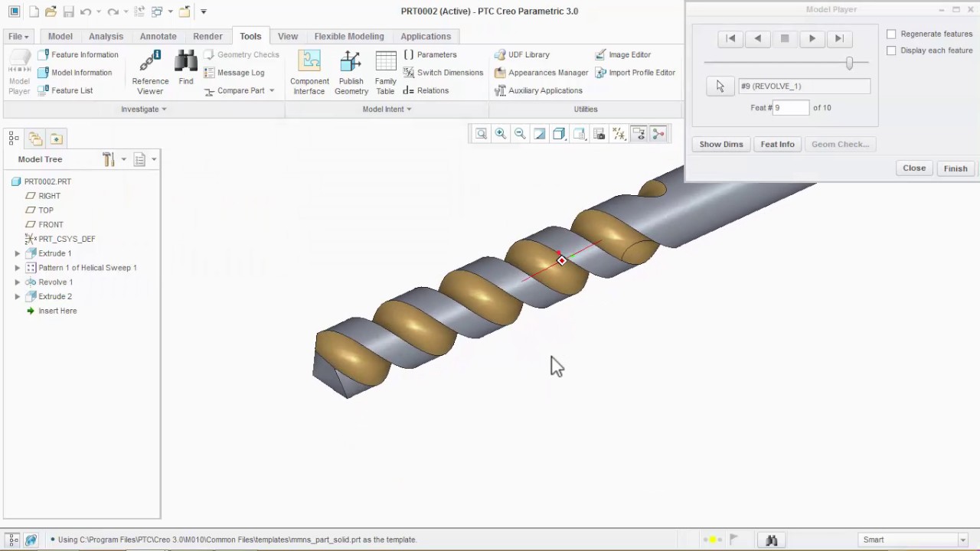Image resolution: width=980 pixels, height=551 pixels.
Task: Open the Image Editor
Action: [x=623, y=55]
